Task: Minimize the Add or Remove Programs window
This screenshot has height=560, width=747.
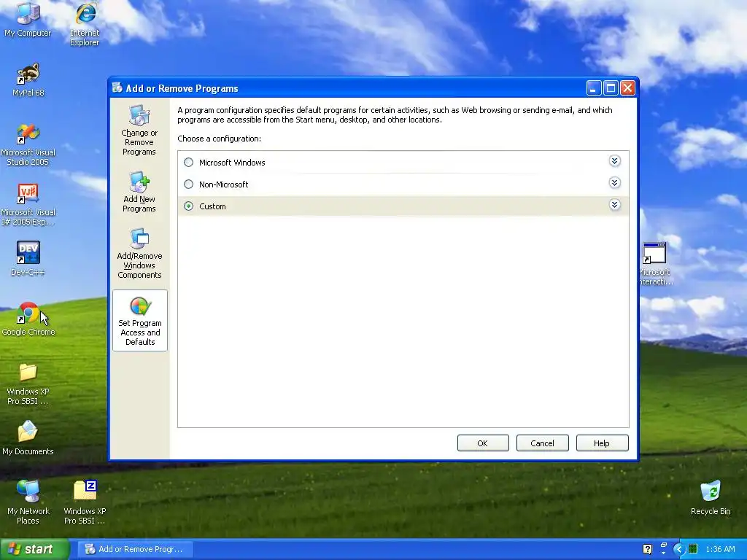Action: point(594,88)
